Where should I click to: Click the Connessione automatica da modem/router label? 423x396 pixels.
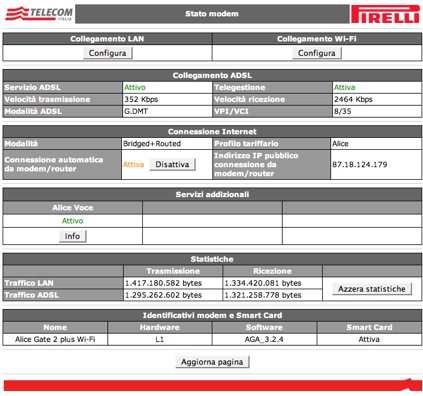pyautogui.click(x=54, y=164)
